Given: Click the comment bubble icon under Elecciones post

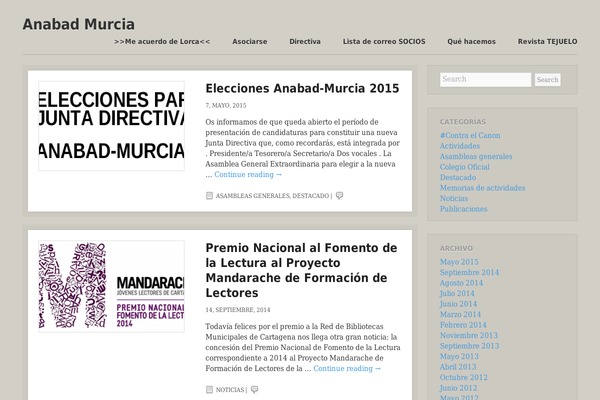Looking at the screenshot, I should [339, 196].
